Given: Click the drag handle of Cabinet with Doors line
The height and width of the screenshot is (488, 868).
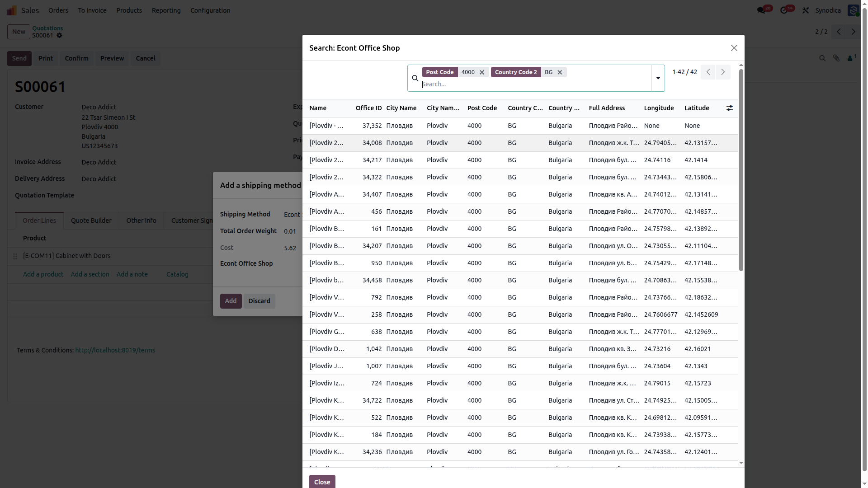Looking at the screenshot, I should (15, 256).
